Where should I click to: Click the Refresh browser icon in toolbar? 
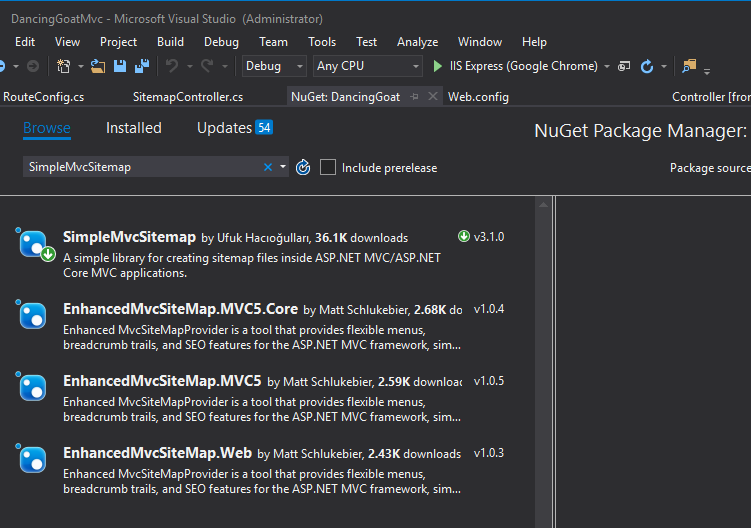coord(647,66)
